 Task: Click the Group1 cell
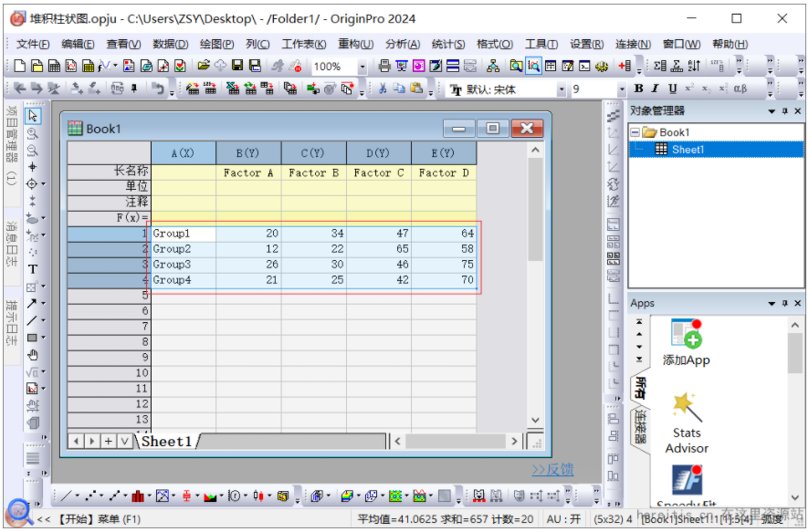[184, 234]
